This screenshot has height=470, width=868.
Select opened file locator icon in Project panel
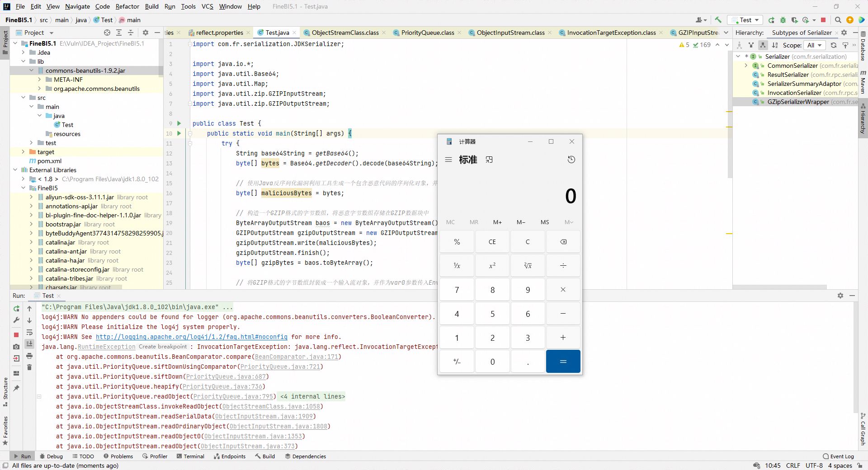107,33
